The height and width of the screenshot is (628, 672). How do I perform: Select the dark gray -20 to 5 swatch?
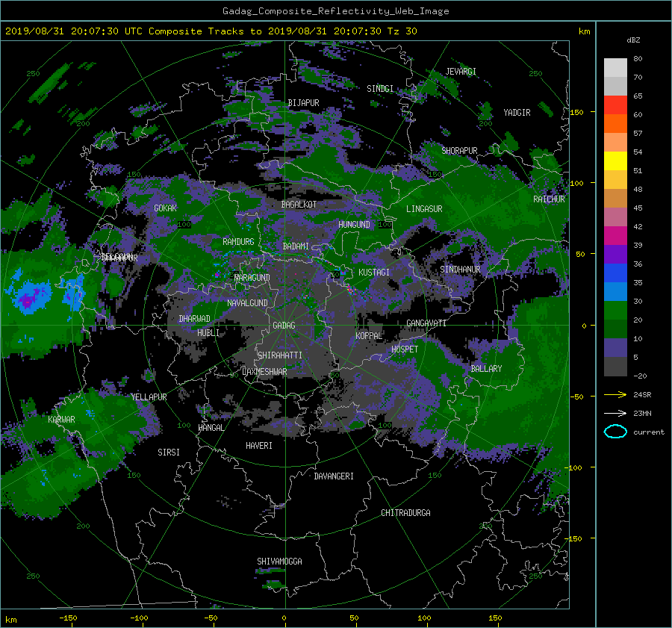615,366
